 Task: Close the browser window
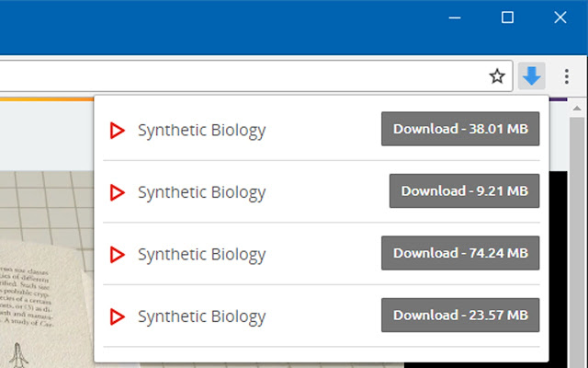click(x=560, y=17)
